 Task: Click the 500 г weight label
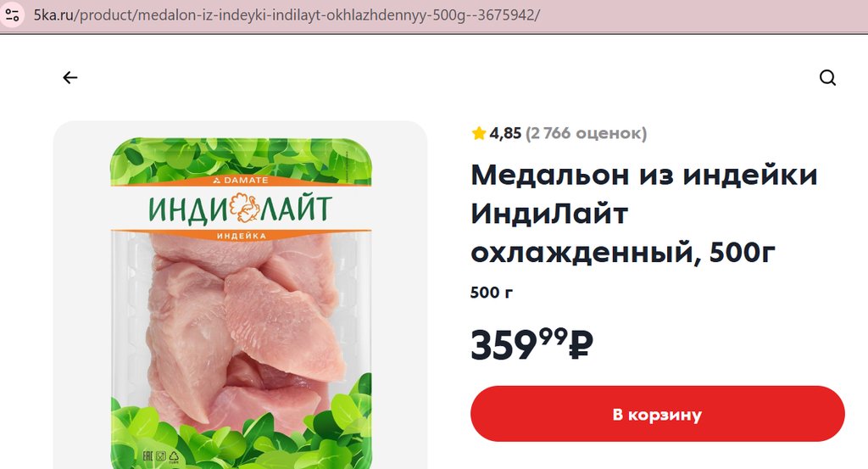click(492, 293)
